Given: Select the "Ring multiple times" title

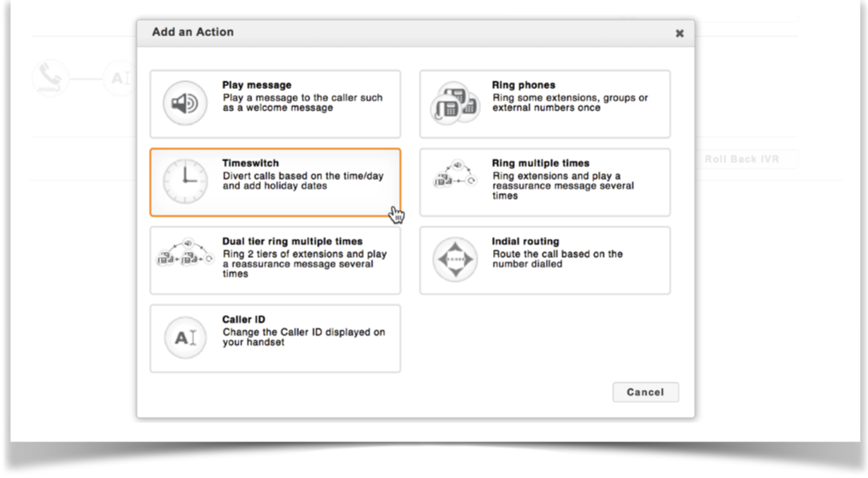Looking at the screenshot, I should click(540, 163).
